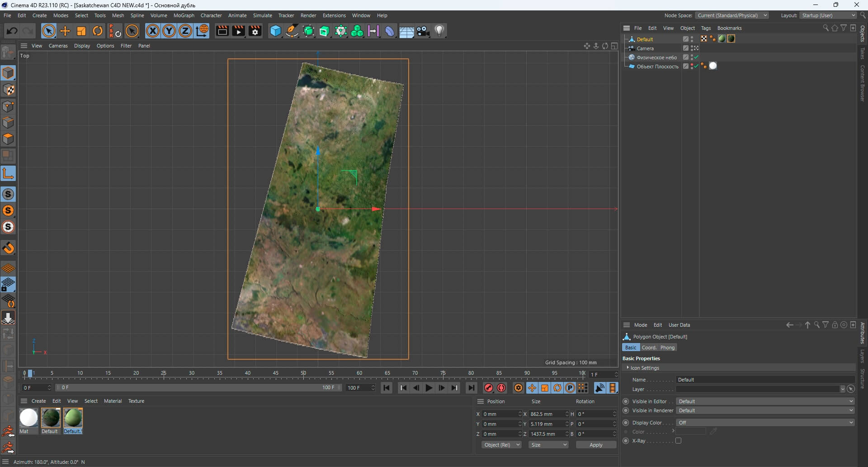Click Apply coordinates button
This screenshot has width=868, height=467.
(x=596, y=445)
